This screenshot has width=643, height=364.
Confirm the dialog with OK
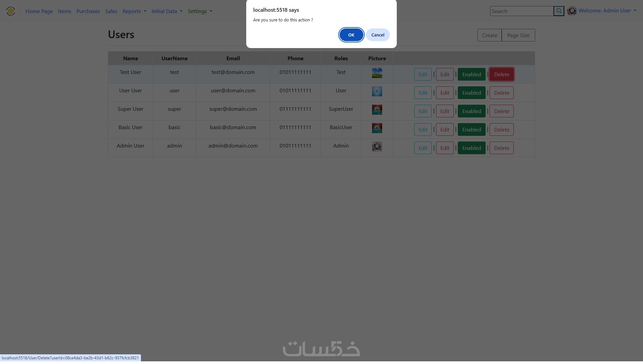351,35
